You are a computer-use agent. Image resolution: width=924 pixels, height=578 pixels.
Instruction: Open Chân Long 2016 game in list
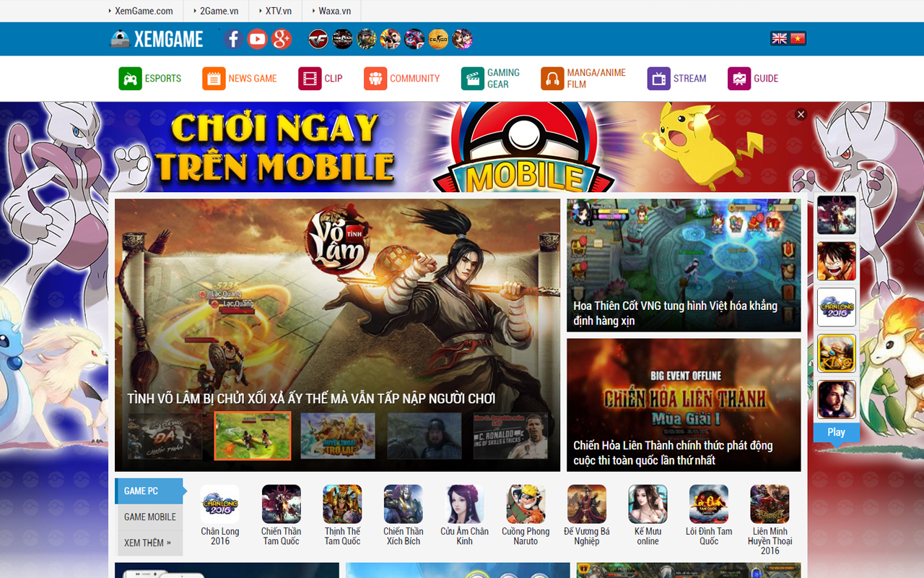pos(220,515)
